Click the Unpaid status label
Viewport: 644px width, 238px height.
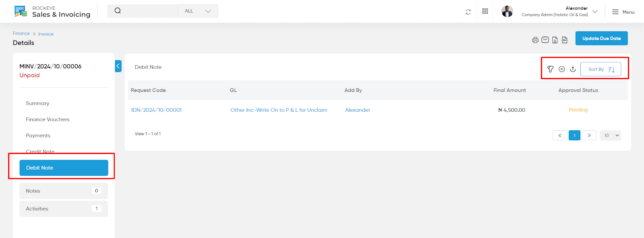click(29, 75)
